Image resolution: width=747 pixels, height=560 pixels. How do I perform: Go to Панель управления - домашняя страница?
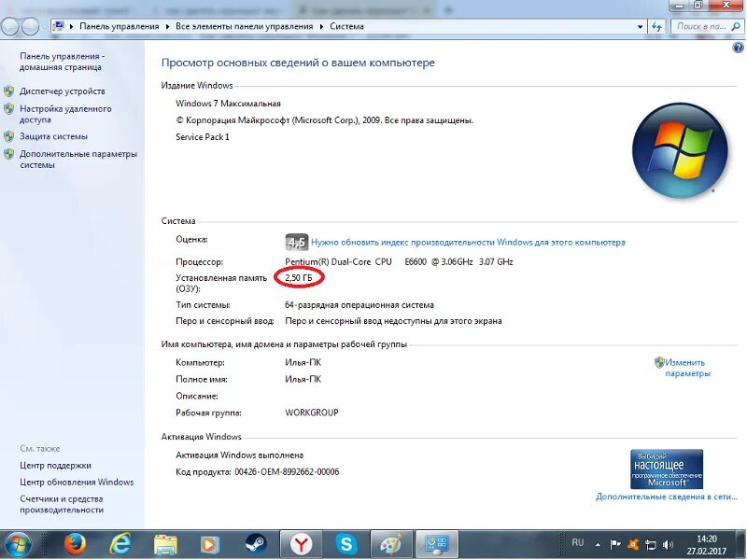(62, 62)
